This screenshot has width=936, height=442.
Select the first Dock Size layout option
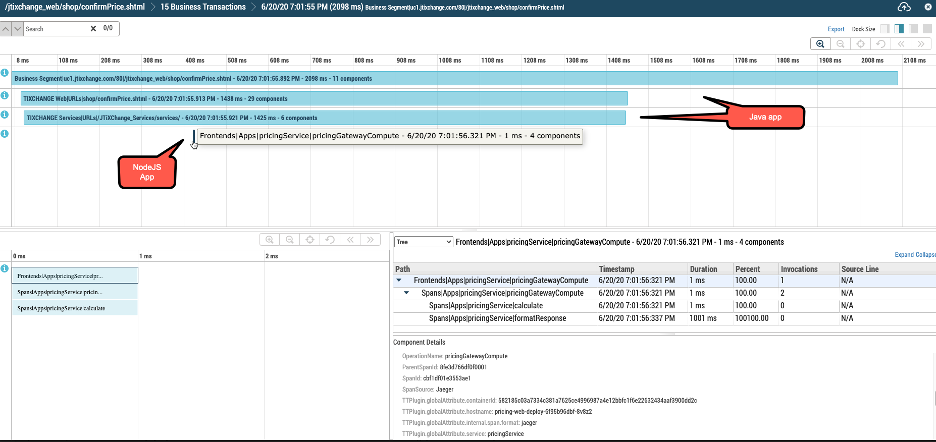(x=886, y=29)
